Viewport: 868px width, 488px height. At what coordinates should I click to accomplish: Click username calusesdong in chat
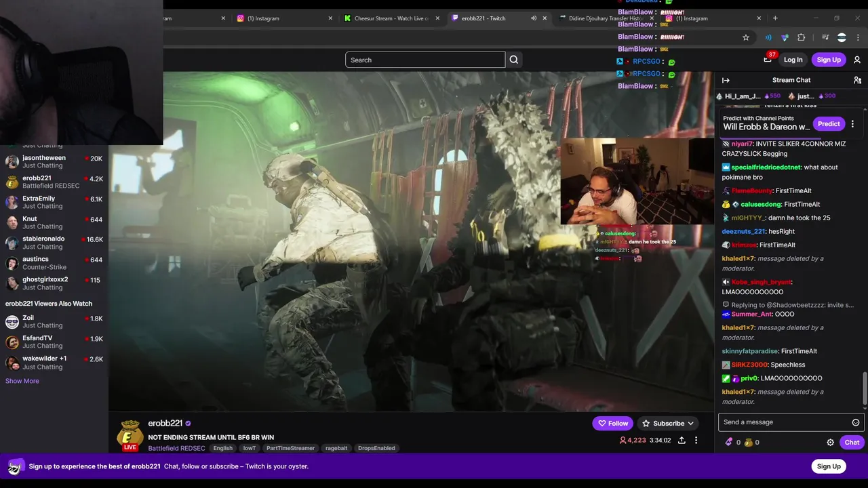pyautogui.click(x=761, y=204)
